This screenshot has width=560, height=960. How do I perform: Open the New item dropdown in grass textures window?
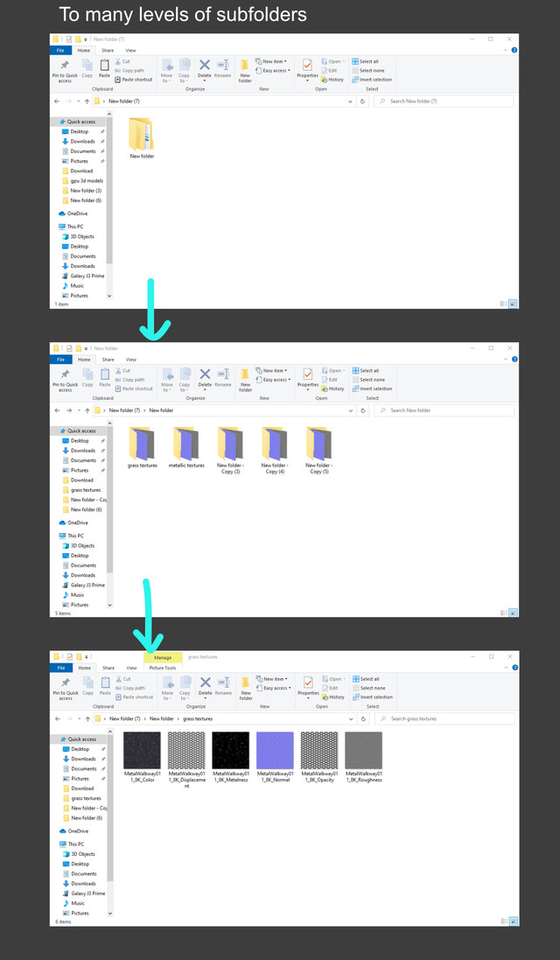(272, 679)
